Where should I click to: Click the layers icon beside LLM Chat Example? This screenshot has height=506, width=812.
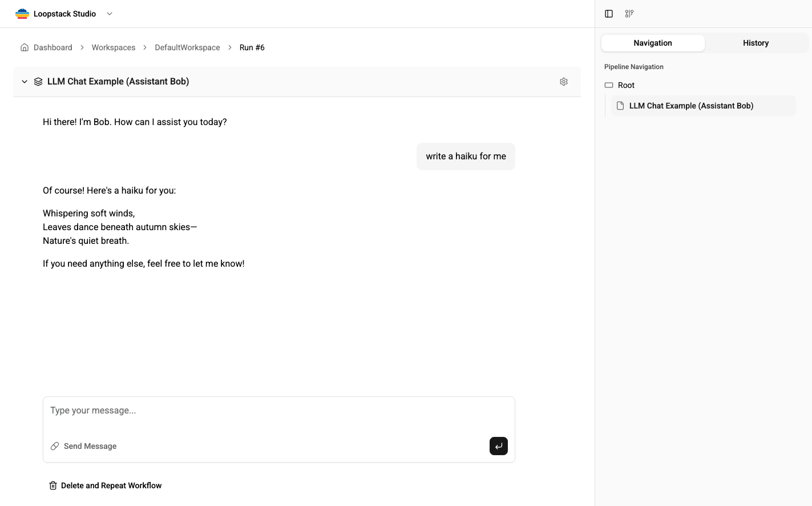click(x=38, y=81)
